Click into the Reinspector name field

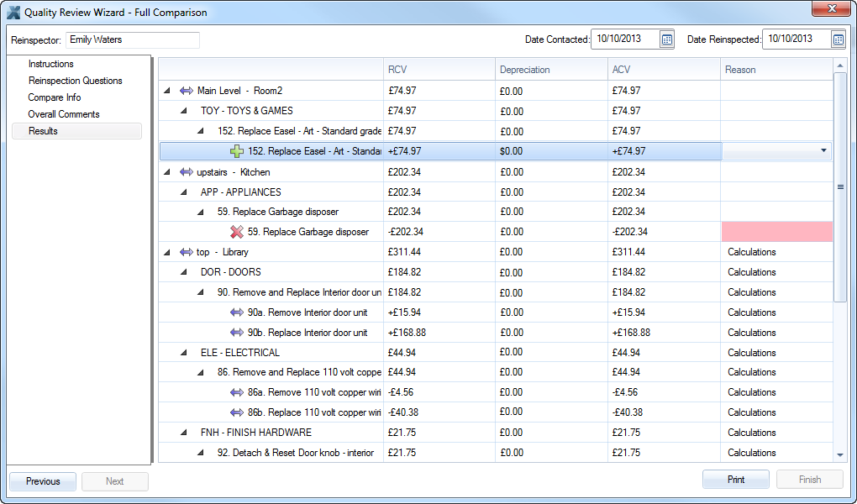coord(132,39)
